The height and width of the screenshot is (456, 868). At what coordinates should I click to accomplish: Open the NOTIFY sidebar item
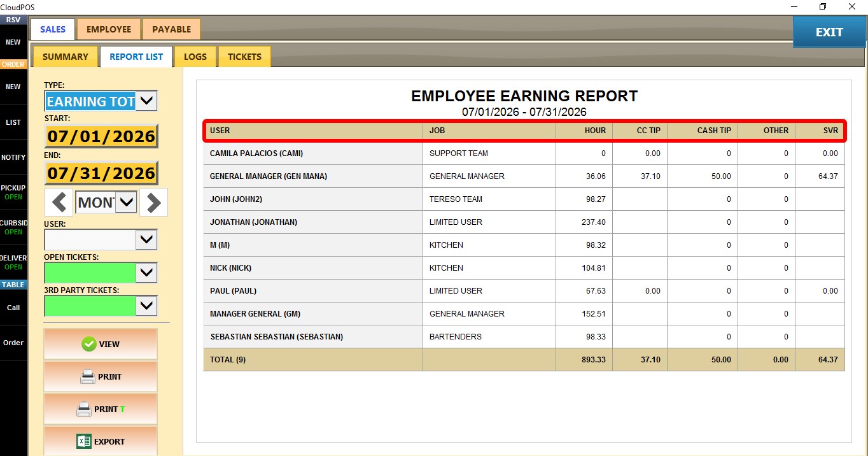[x=13, y=157]
